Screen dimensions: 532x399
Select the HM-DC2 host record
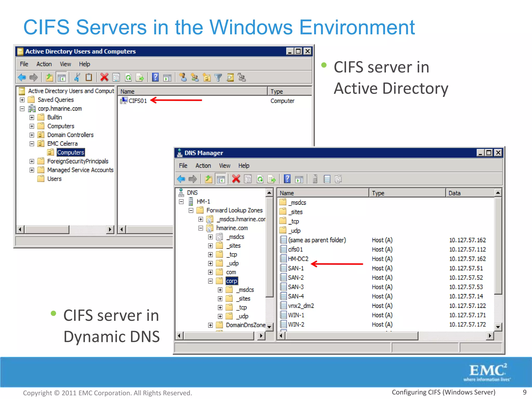[298, 259]
